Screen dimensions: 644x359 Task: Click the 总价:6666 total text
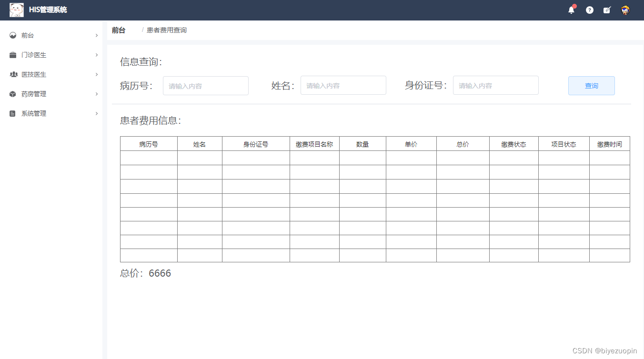[x=145, y=273]
